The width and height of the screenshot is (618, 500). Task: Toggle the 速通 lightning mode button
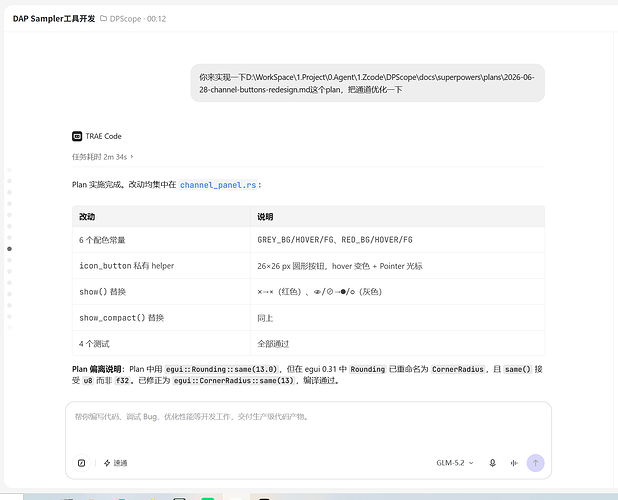(115, 463)
